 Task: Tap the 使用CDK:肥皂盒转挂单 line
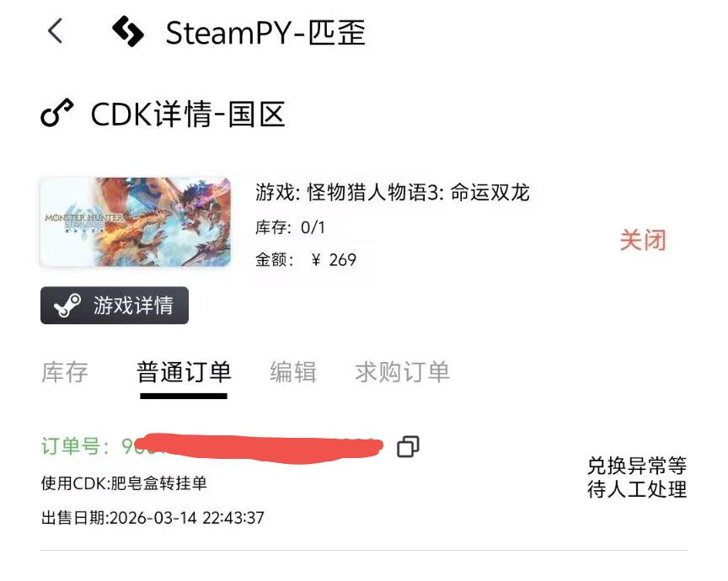click(x=124, y=483)
